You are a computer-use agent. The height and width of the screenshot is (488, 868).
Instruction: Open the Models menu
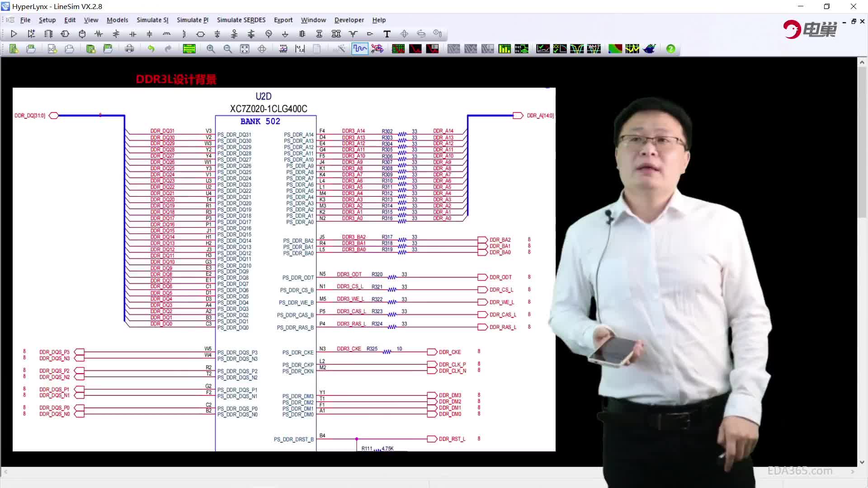coord(117,20)
